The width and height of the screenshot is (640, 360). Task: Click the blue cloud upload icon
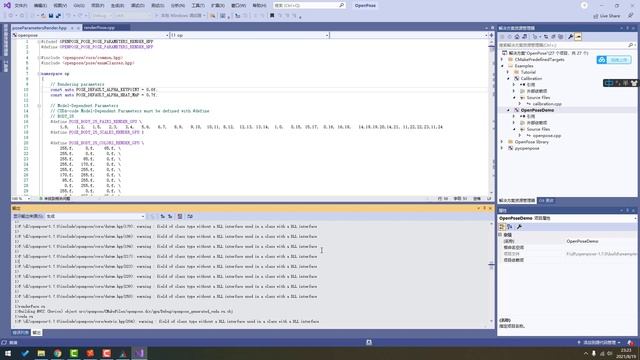click(602, 60)
